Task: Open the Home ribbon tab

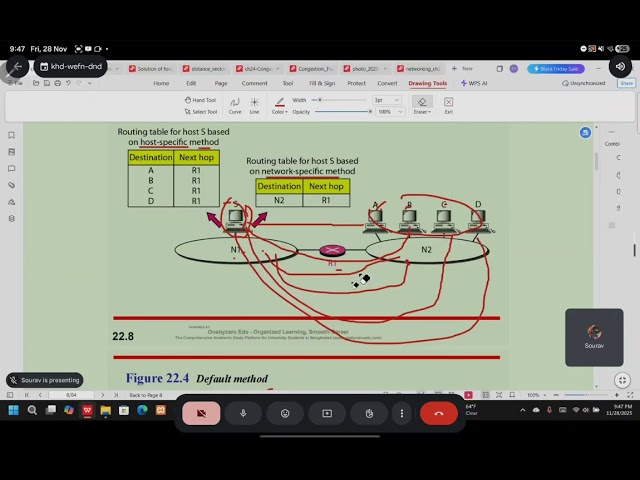Action: tap(161, 83)
